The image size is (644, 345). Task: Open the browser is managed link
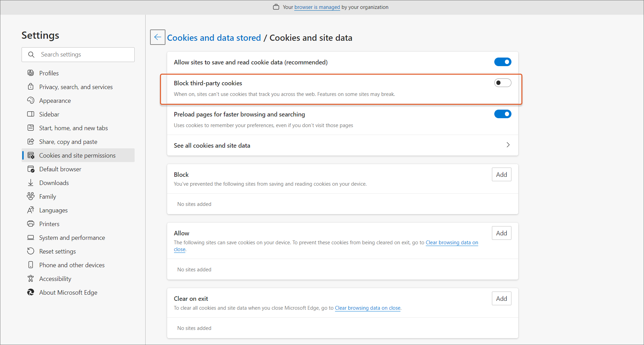click(317, 7)
